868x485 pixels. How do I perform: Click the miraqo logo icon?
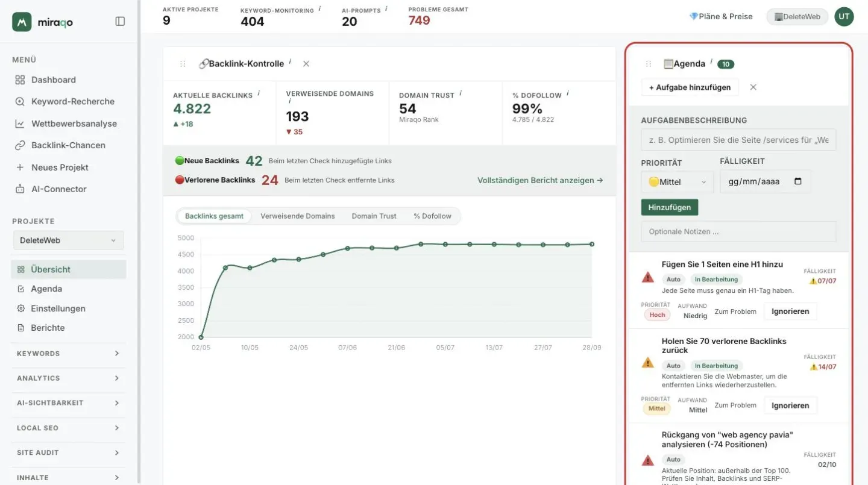click(x=22, y=22)
